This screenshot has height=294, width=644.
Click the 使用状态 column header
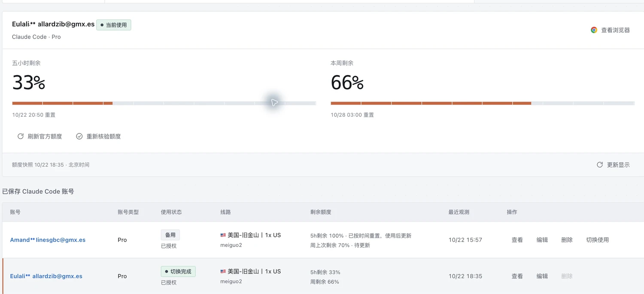coord(171,212)
